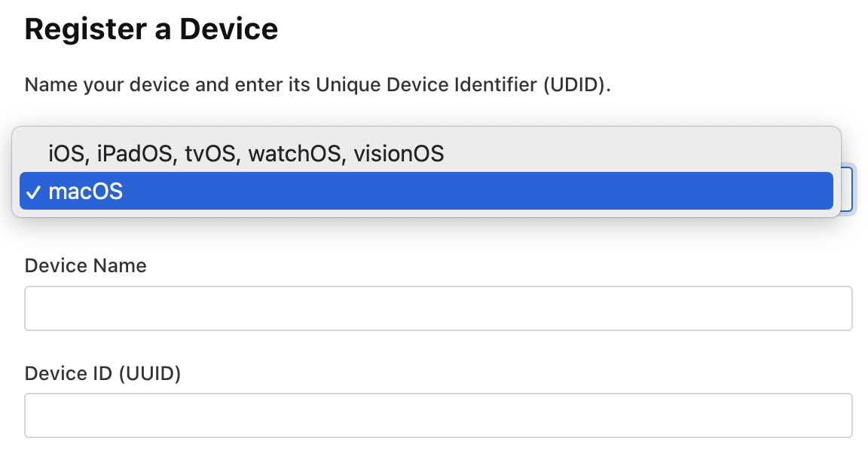This screenshot has height=463, width=868.
Task: Click "(UDID)" in the instruction text
Action: pos(575,84)
